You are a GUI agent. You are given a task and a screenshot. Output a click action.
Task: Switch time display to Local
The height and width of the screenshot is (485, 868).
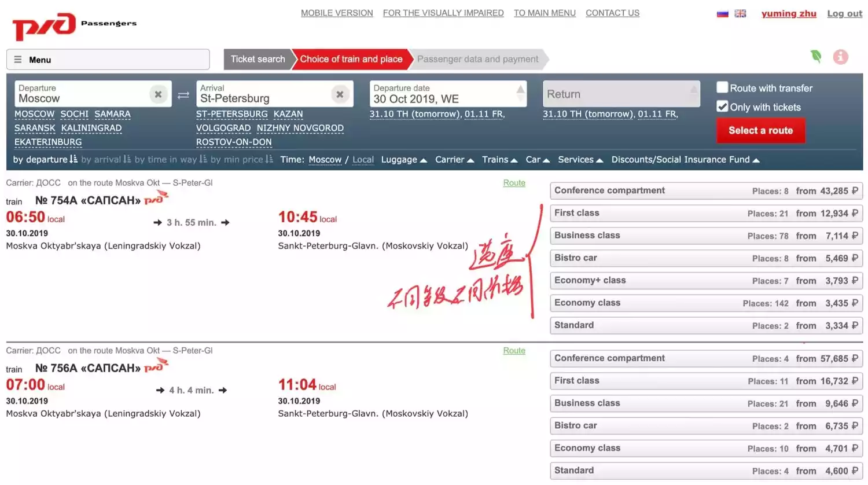363,160
